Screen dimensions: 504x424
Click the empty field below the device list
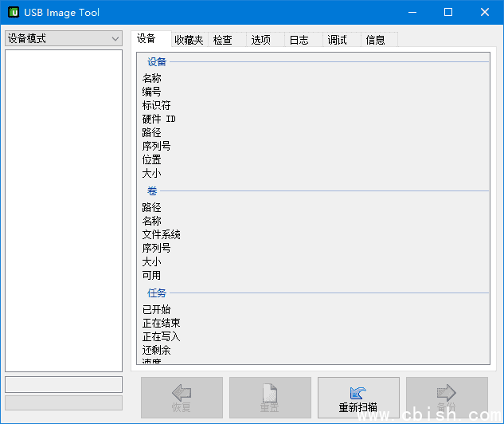click(x=64, y=384)
